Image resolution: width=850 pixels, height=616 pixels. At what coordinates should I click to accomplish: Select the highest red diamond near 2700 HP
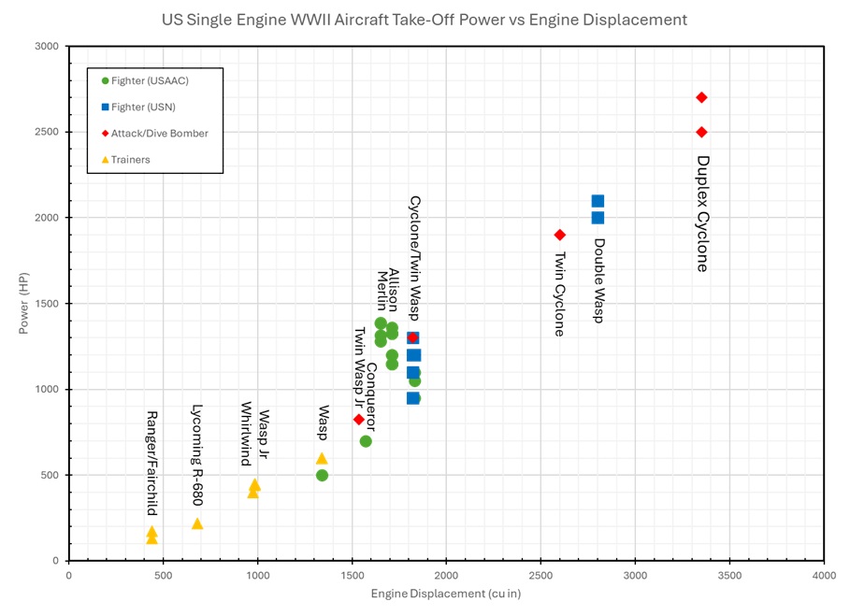tap(701, 97)
